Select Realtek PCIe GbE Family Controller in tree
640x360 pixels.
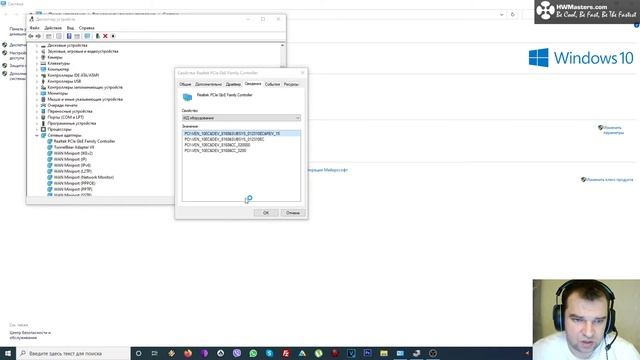point(84,141)
